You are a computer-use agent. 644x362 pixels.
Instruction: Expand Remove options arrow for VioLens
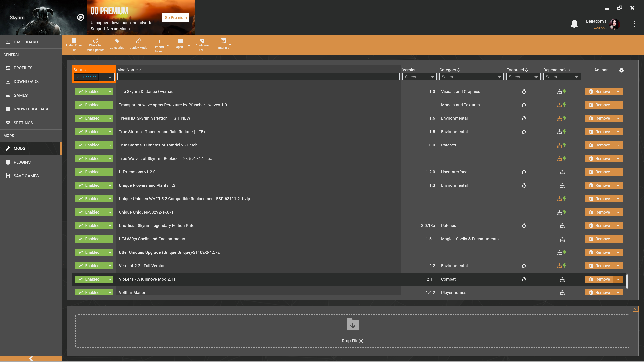point(618,279)
